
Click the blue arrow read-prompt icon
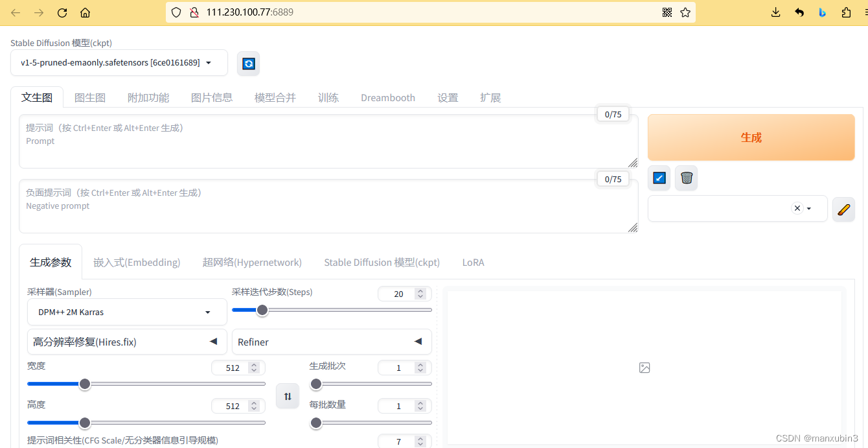click(659, 178)
